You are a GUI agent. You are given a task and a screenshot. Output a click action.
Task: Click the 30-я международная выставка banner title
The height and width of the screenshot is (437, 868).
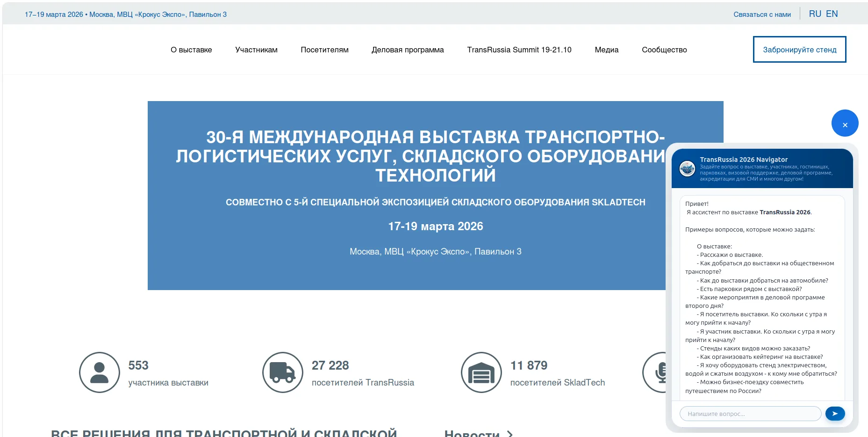(421, 156)
